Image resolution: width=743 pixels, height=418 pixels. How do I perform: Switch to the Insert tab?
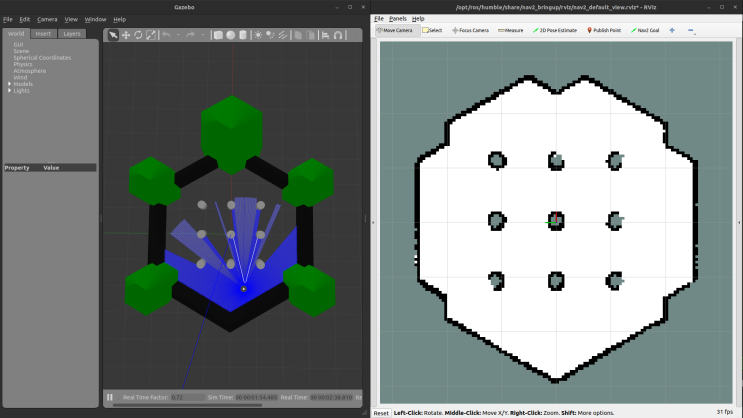click(x=43, y=33)
